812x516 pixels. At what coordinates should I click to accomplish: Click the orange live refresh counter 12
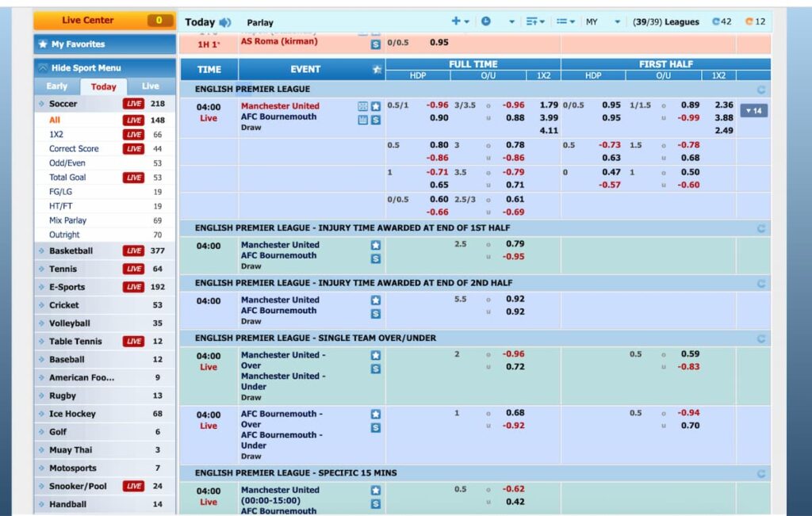755,21
